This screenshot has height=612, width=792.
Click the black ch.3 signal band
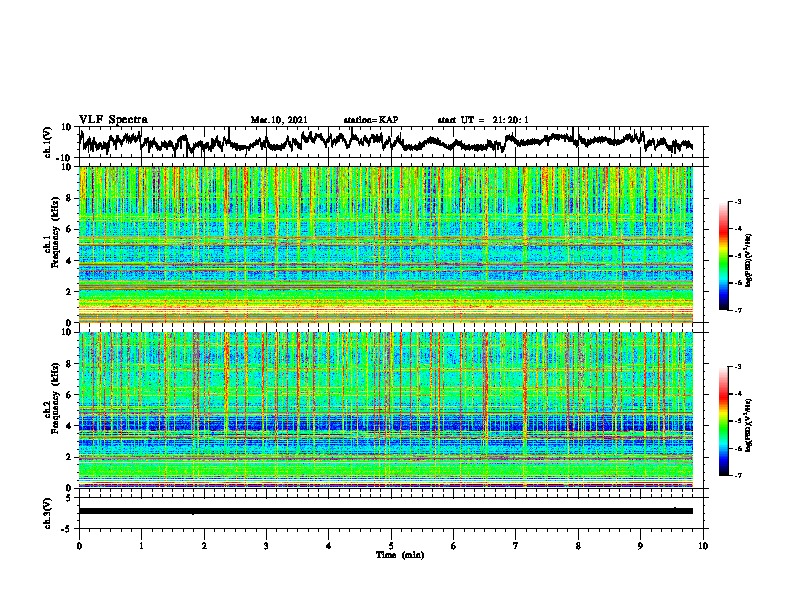click(x=386, y=511)
